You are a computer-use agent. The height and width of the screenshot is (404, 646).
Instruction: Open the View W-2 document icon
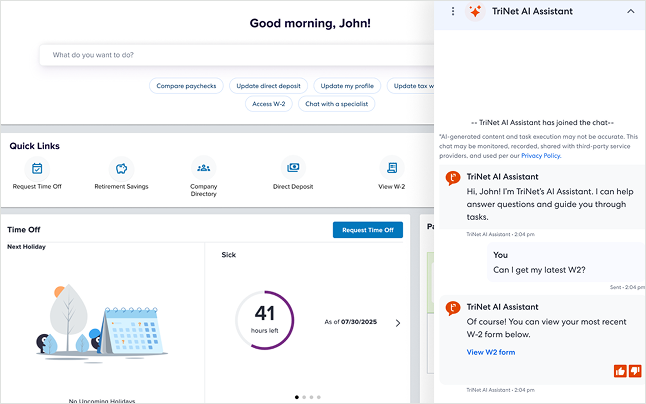pyautogui.click(x=392, y=168)
